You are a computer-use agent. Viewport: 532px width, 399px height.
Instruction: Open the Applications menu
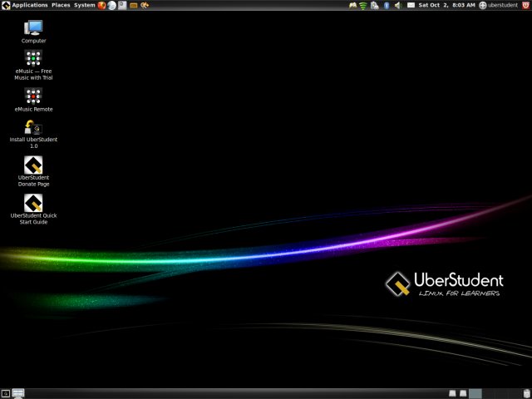click(x=30, y=5)
